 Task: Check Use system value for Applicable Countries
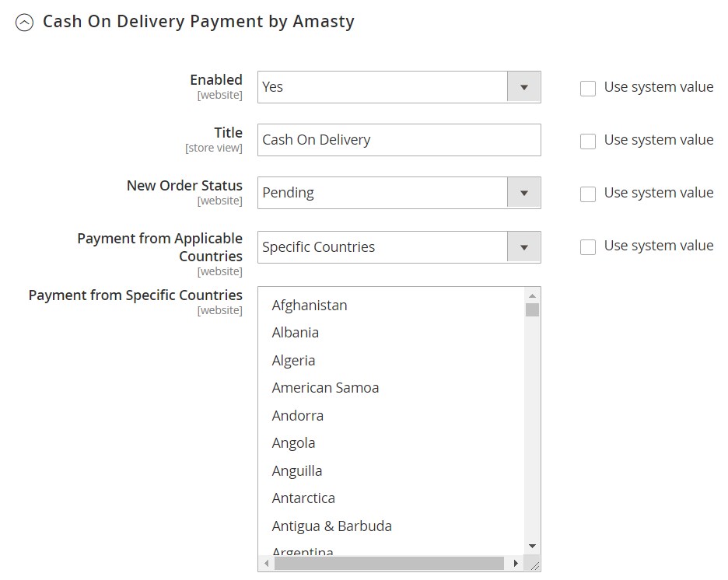(588, 247)
